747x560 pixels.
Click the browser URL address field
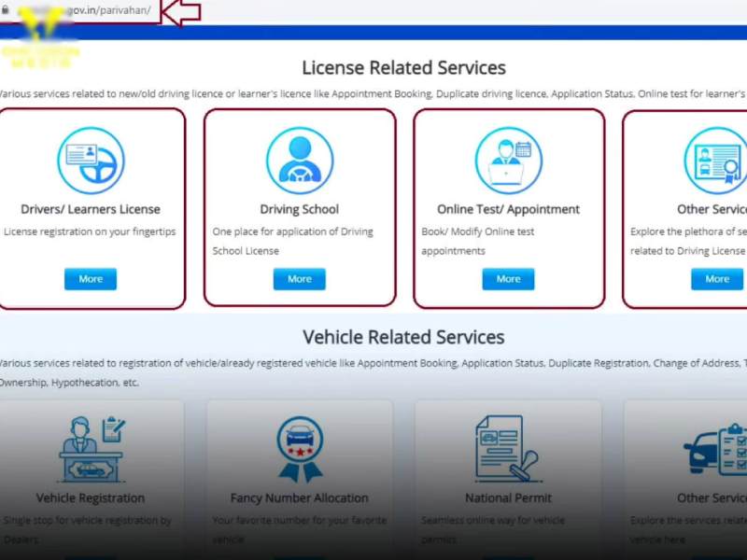[81, 10]
